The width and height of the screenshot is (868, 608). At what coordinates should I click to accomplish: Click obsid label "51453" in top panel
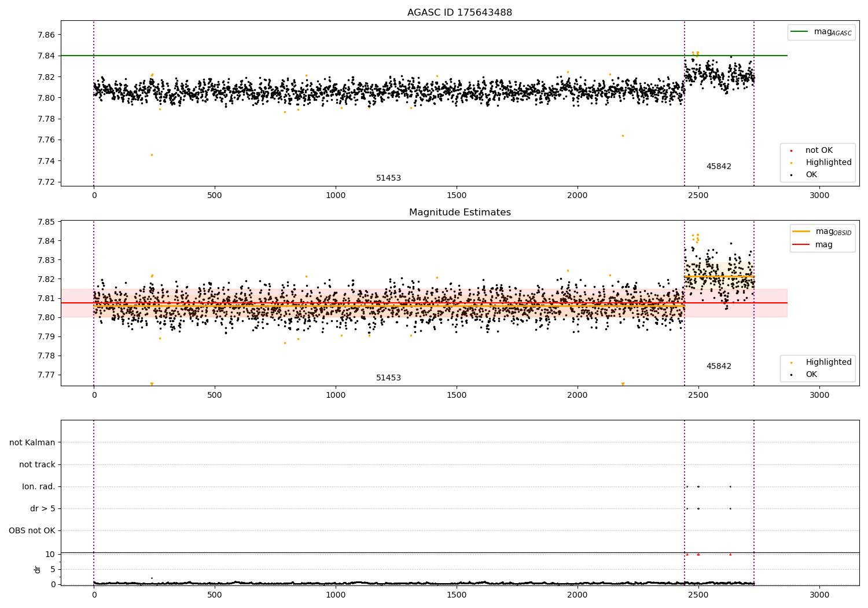(x=388, y=178)
